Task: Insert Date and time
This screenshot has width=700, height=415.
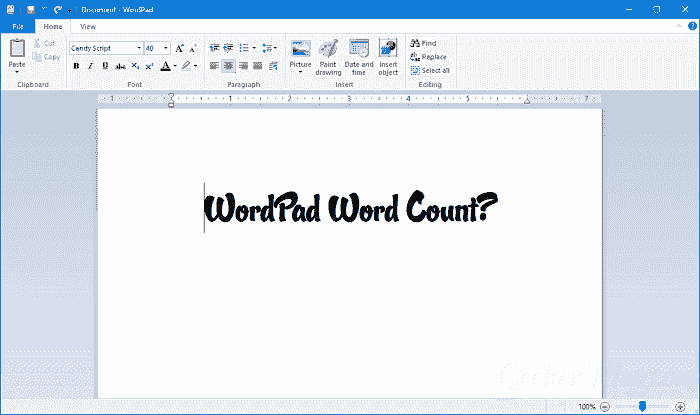Action: click(359, 57)
